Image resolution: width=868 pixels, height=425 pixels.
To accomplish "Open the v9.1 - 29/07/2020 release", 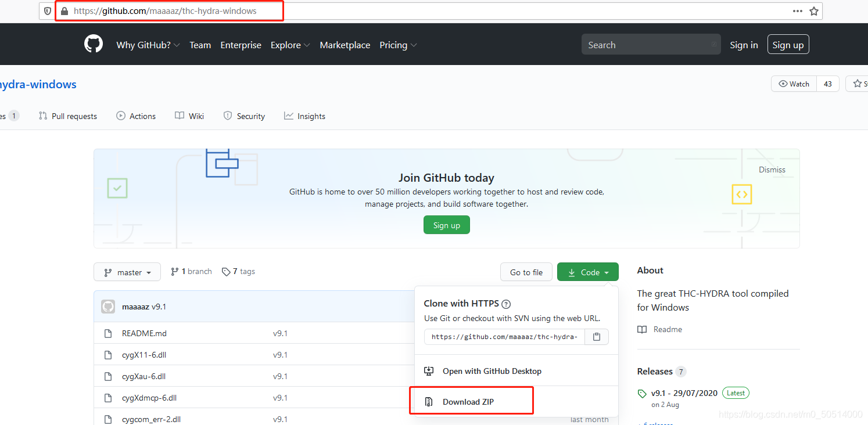I will 684,393.
